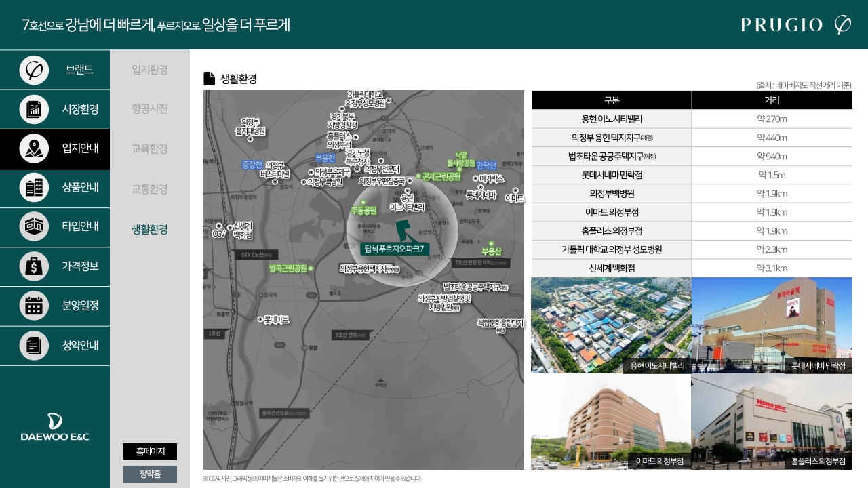This screenshot has height=488, width=868.
Task: Click the 추동공원 label on map
Action: point(363,211)
